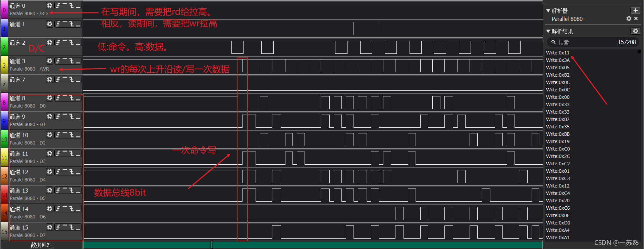Open decoded results settings gear
644x249 pixels.
click(x=635, y=31)
